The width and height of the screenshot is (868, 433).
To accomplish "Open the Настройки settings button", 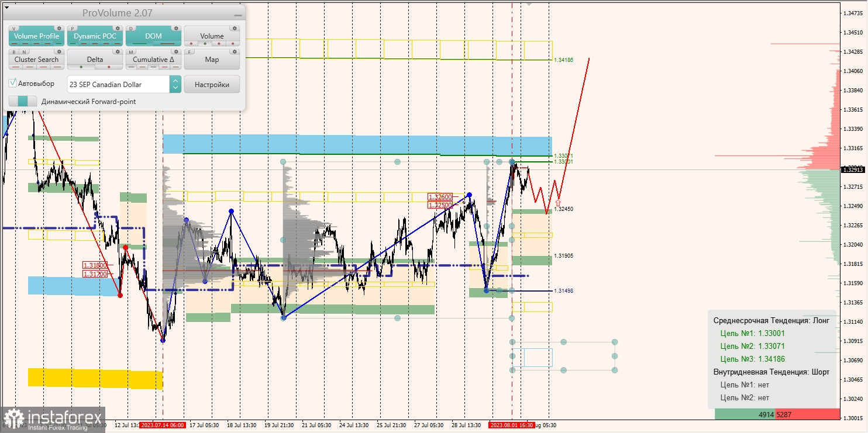I will [x=212, y=84].
